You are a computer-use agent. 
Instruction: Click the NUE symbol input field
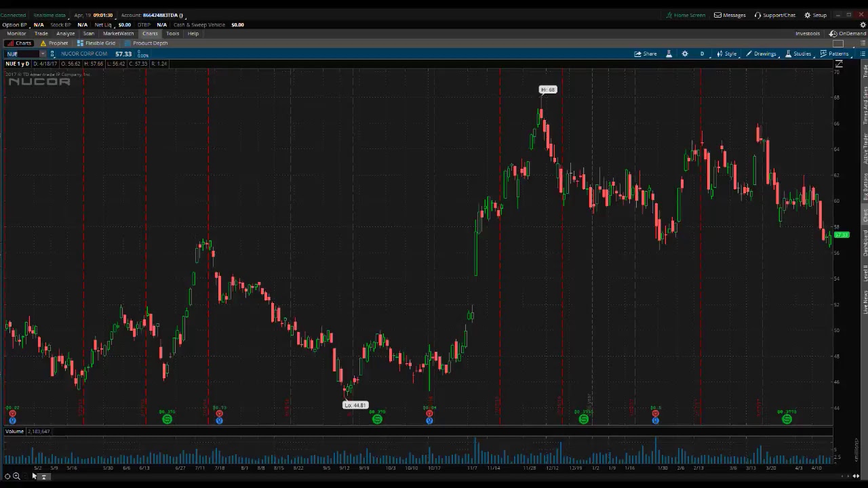click(22, 54)
